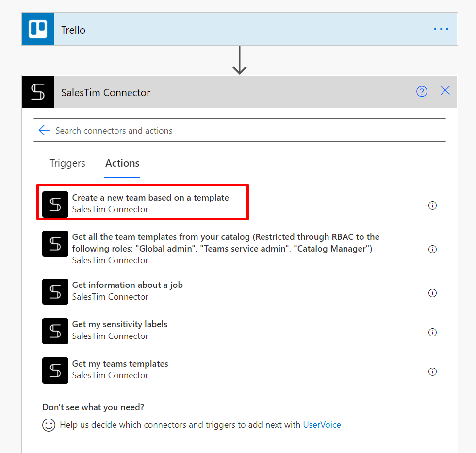Screen dimensions: 476x453
Task: Show info for Get information about a job
Action: (x=432, y=293)
